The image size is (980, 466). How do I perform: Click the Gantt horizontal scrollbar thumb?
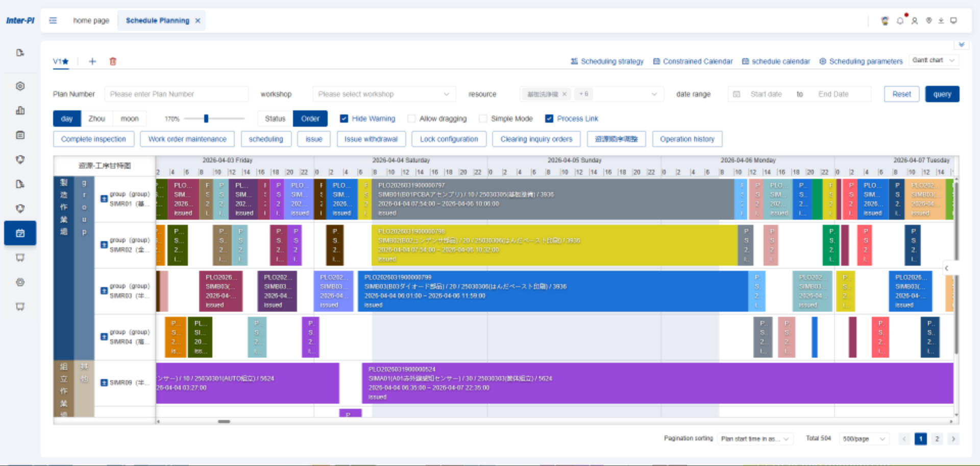click(224, 422)
